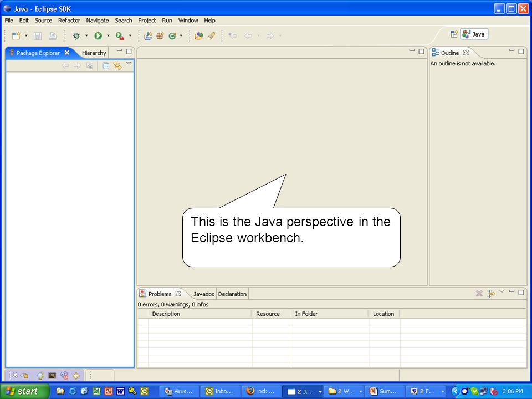This screenshot has height=399, width=532.
Task: Click the Back arrow in Package Explorer toolbar
Action: click(65, 65)
